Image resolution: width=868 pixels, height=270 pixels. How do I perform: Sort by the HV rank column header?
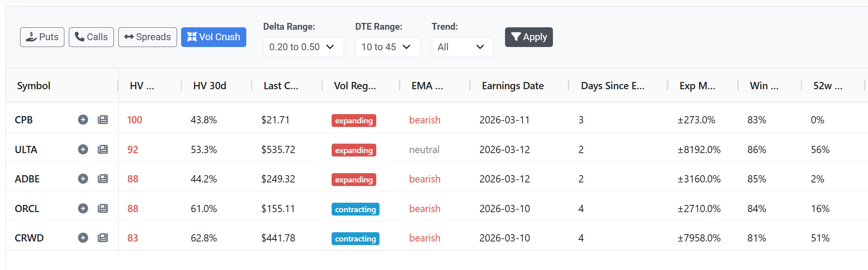[142, 86]
